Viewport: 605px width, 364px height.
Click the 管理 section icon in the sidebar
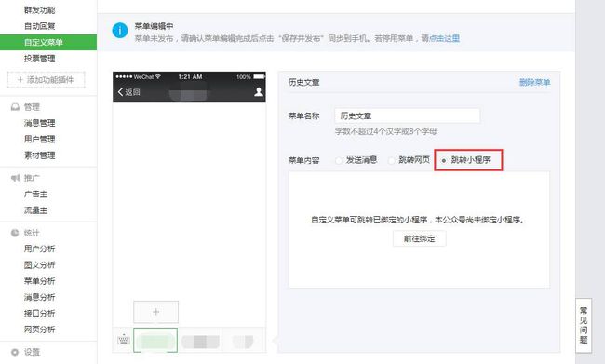[15, 107]
